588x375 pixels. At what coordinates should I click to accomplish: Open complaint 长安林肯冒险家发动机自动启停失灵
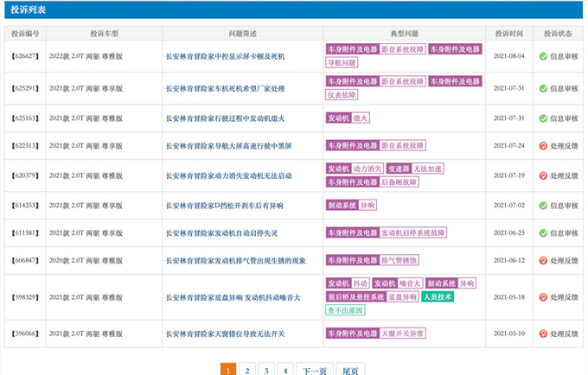(221, 233)
